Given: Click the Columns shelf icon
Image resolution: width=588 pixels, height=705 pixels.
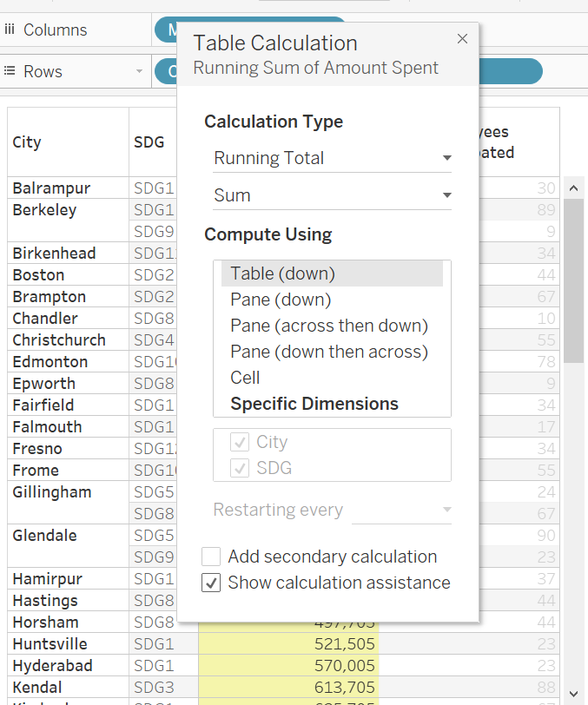Looking at the screenshot, I should 10,30.
